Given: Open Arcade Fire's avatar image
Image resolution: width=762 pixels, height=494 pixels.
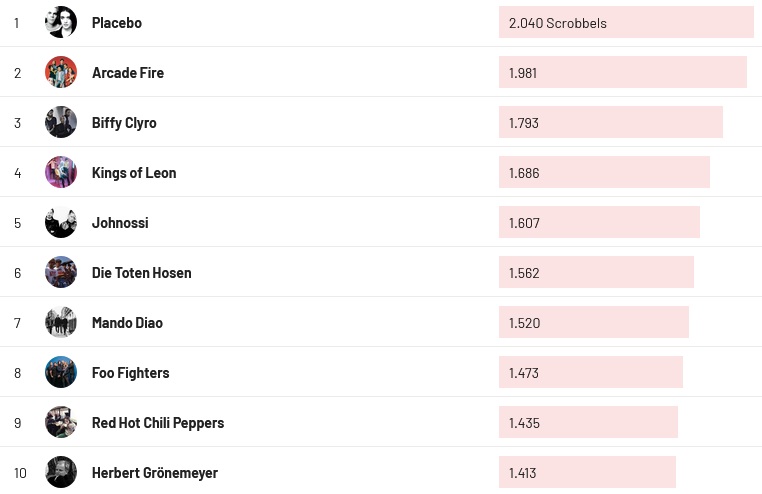Looking at the screenshot, I should (x=61, y=72).
